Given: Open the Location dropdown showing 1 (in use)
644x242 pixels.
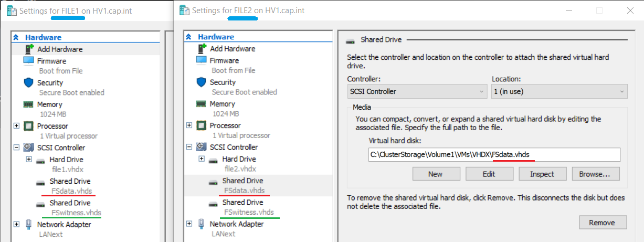Looking at the screenshot, I should click(x=559, y=91).
